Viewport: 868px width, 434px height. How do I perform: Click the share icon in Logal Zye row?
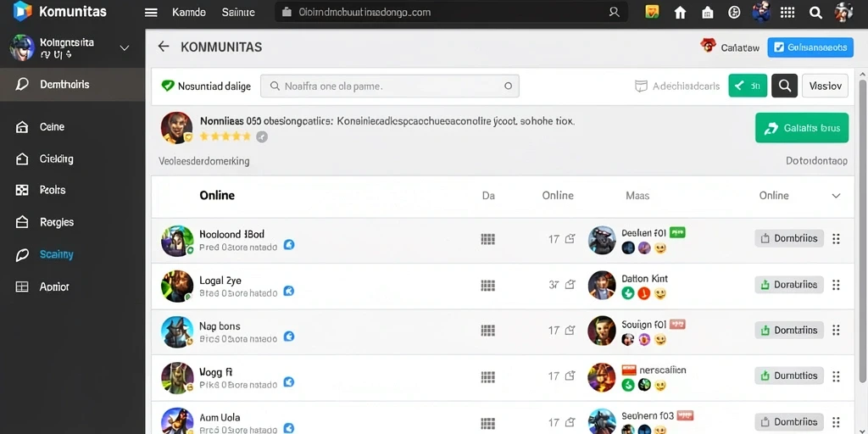point(570,285)
